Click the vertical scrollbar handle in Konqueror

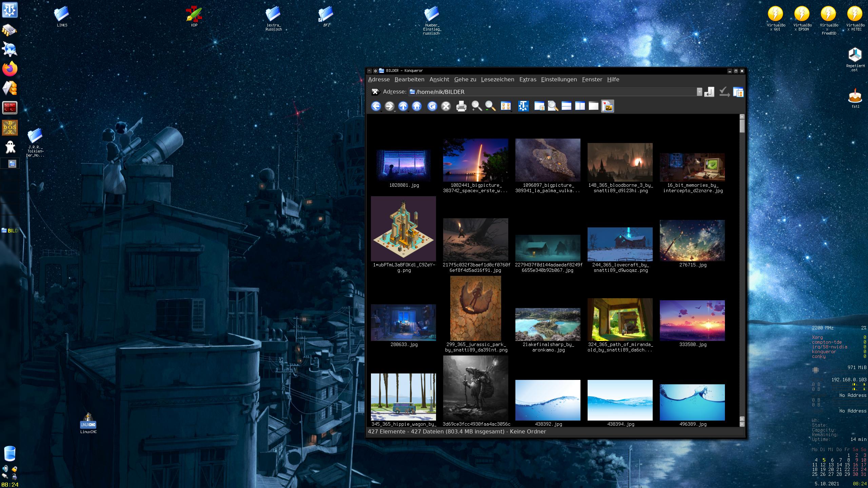(x=742, y=126)
